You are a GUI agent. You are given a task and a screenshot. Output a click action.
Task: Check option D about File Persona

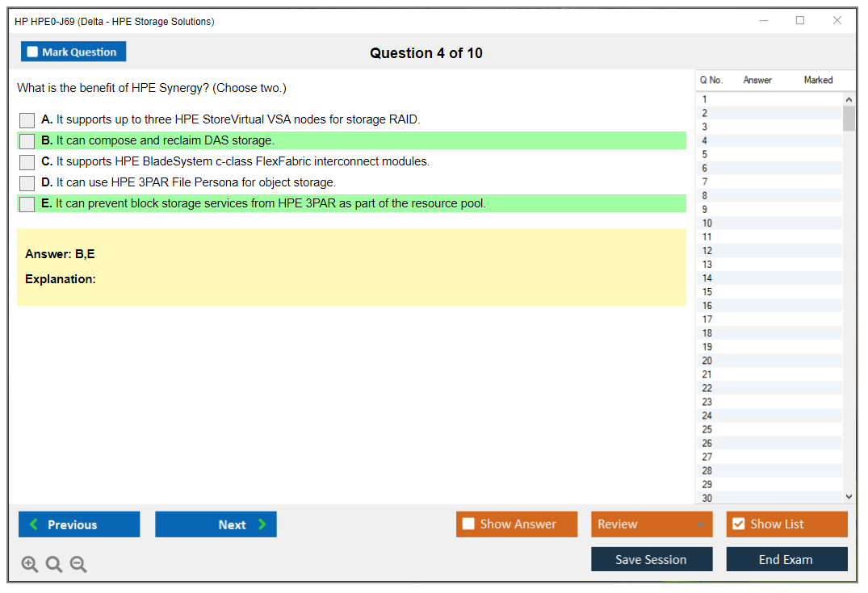coord(27,183)
